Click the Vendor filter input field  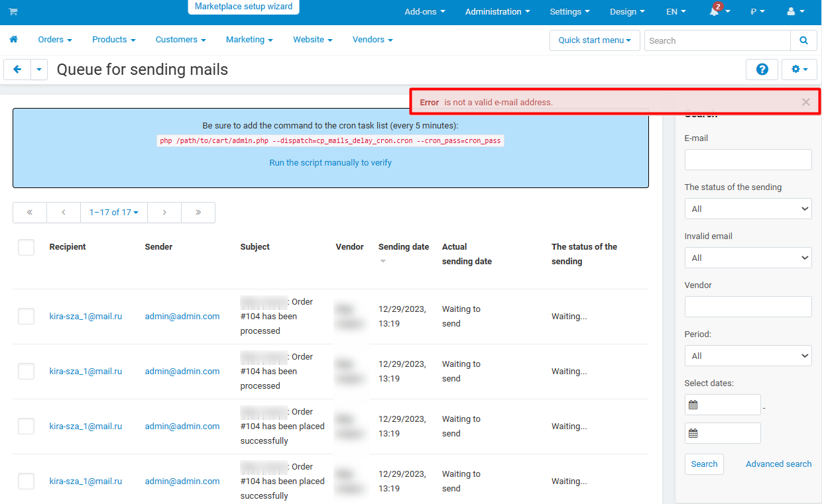pyautogui.click(x=748, y=307)
